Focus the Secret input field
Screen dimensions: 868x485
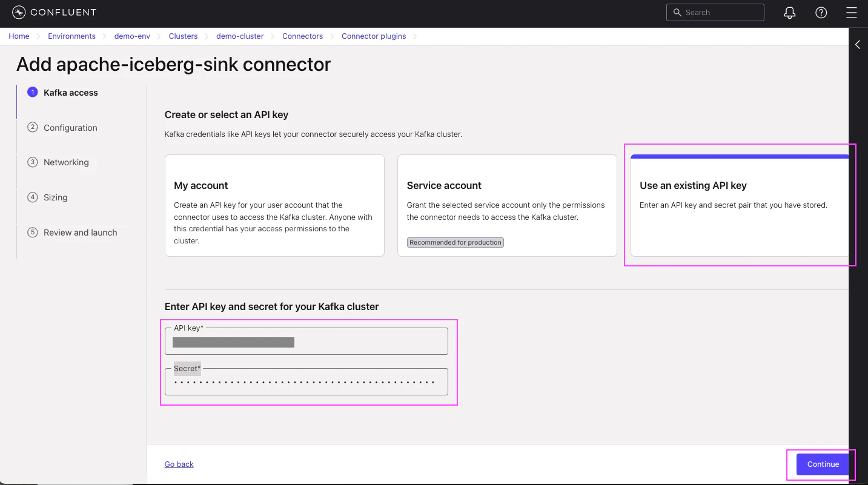(306, 382)
